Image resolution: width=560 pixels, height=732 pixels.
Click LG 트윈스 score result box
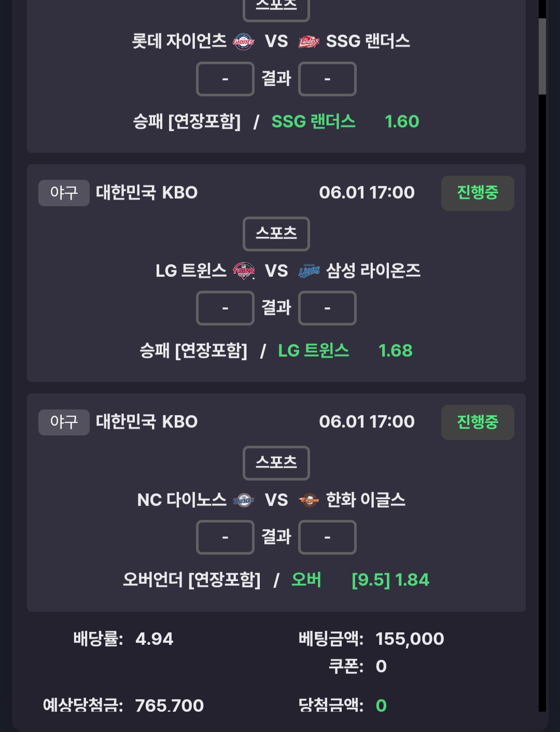tap(225, 308)
